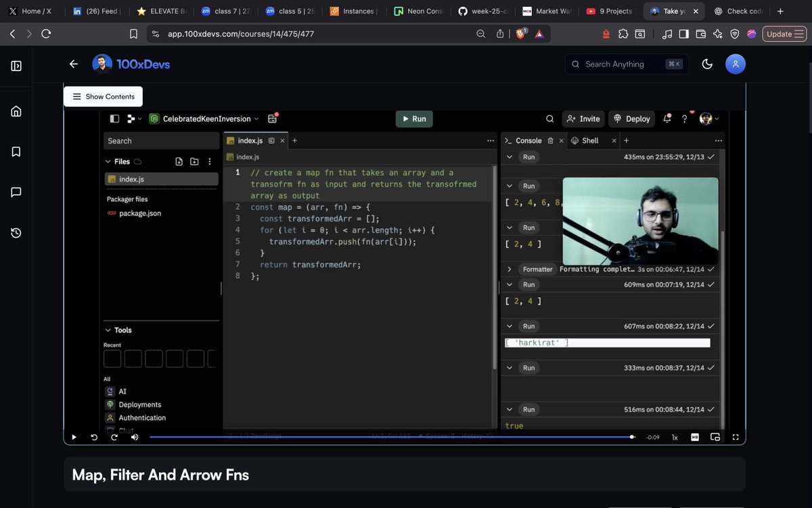
Task: Open the Brave Wallet icon in toolbar
Action: [700, 34]
